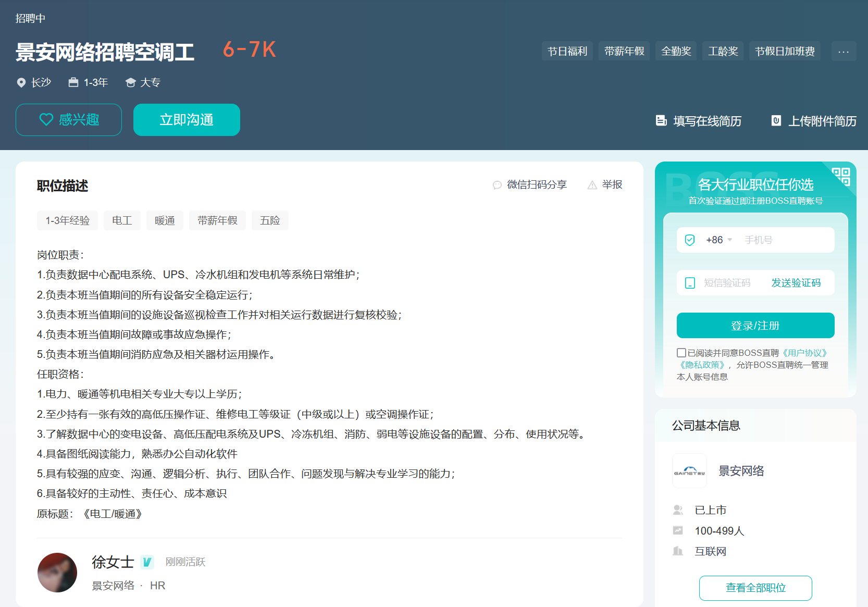Open the +86 country code dropdown
Viewport: 868px width, 607px height.
tap(719, 240)
